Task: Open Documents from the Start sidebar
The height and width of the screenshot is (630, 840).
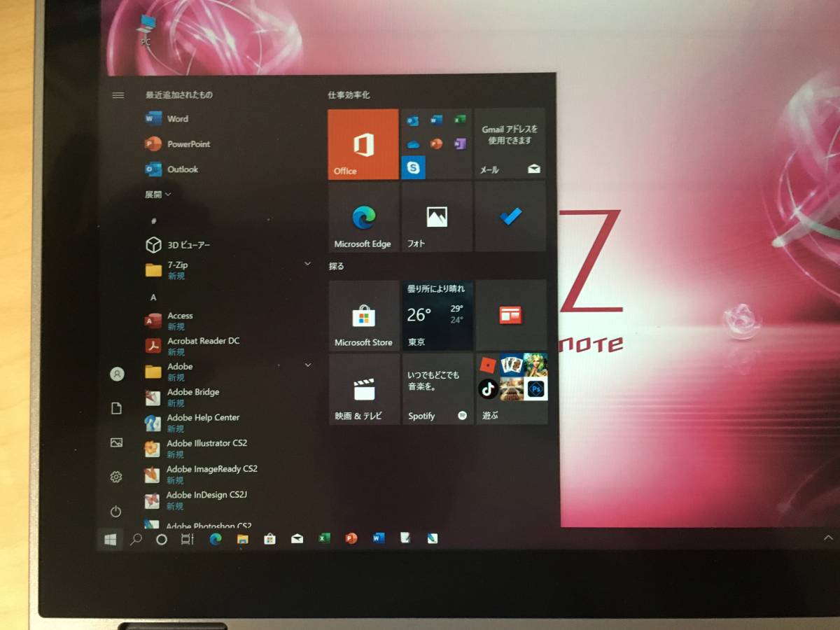Action: pyautogui.click(x=117, y=409)
